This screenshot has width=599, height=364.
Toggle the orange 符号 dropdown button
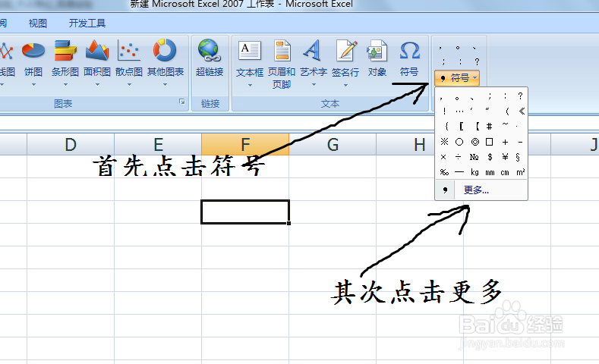457,78
